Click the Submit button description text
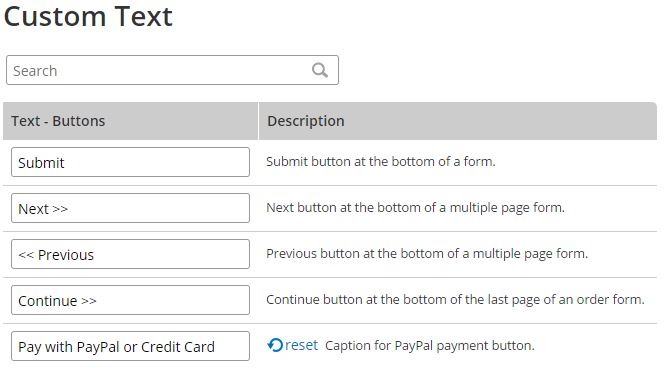Image resolution: width=667 pixels, height=368 pixels. point(381,162)
